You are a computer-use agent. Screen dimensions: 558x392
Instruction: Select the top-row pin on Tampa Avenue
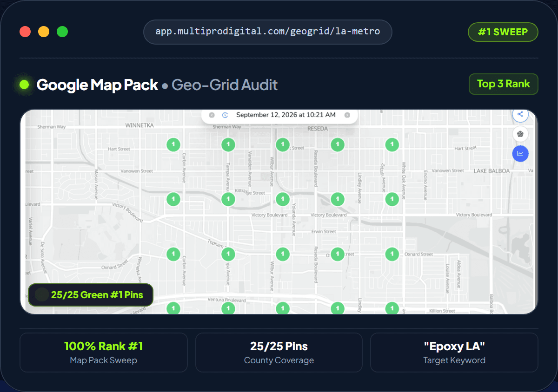click(228, 144)
